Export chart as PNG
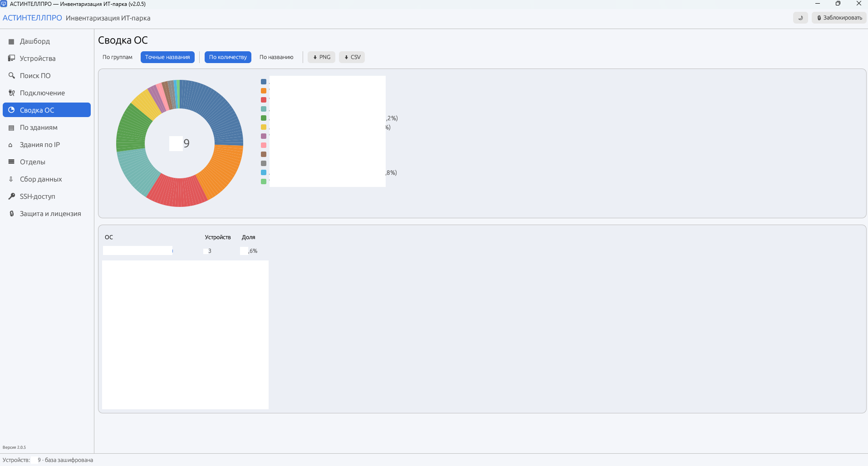 coord(321,57)
